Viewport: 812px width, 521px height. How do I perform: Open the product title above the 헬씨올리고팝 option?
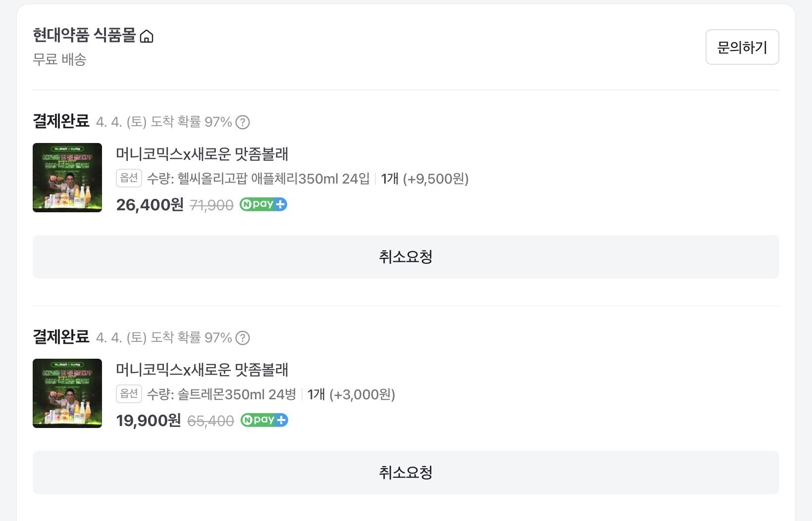[202, 154]
